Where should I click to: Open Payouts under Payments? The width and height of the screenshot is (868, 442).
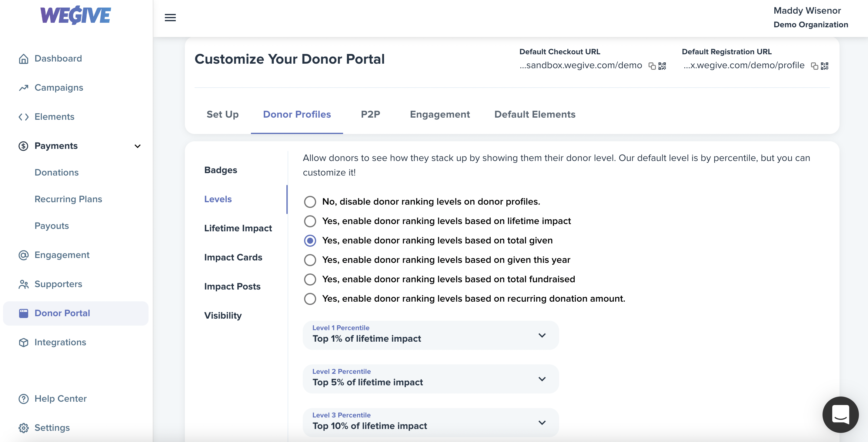coord(52,226)
